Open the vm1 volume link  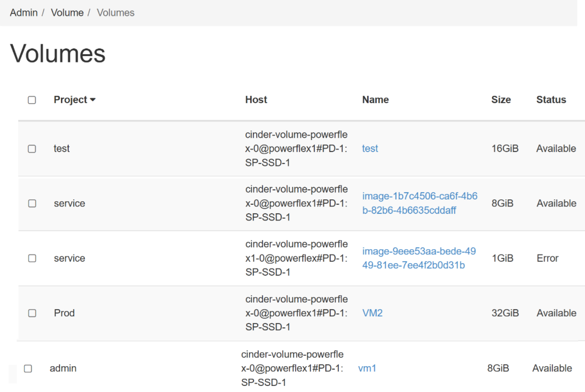(367, 368)
